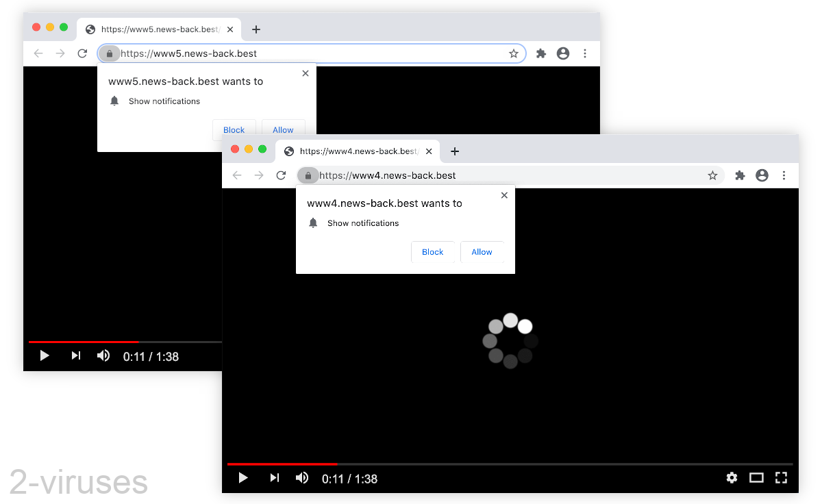Block notifications for www5.news-back.best

234,129
